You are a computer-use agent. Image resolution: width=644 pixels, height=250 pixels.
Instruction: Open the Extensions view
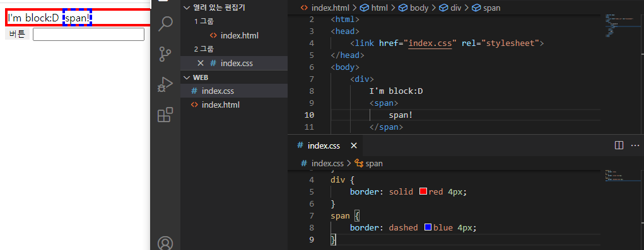click(x=165, y=115)
